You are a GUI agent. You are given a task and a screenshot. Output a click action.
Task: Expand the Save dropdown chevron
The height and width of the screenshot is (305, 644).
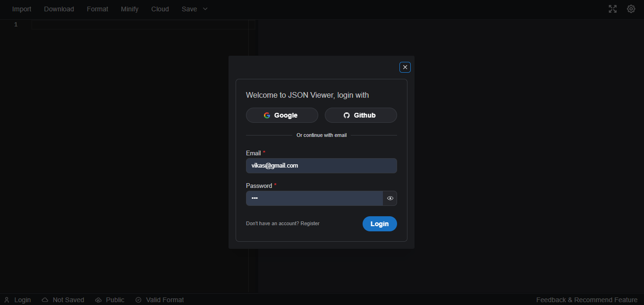coord(205,9)
